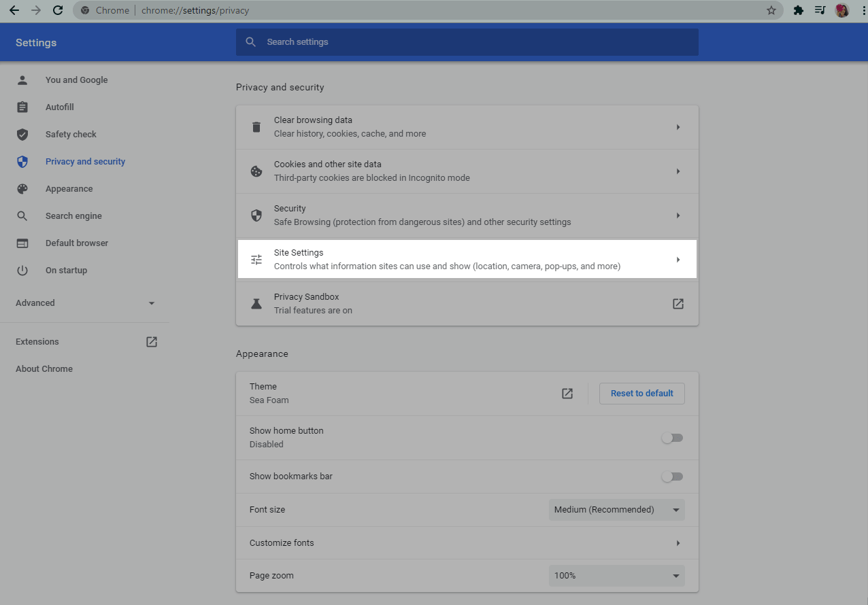Viewport: 868px width, 605px height.
Task: Open Privacy and security in the sidebar
Action: tap(85, 162)
